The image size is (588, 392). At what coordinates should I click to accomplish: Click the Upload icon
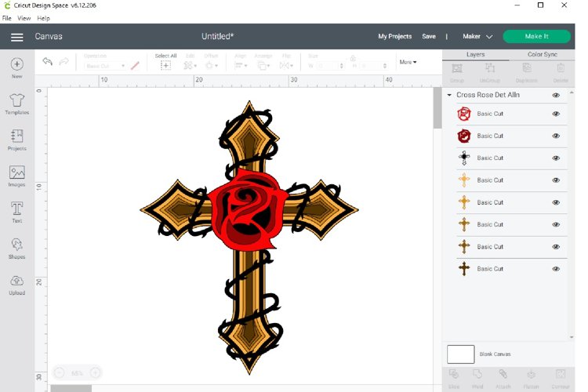16,283
